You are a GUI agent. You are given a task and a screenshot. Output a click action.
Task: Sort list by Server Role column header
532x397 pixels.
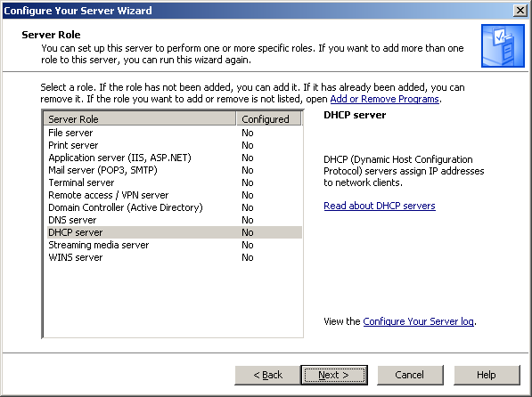[x=140, y=119]
